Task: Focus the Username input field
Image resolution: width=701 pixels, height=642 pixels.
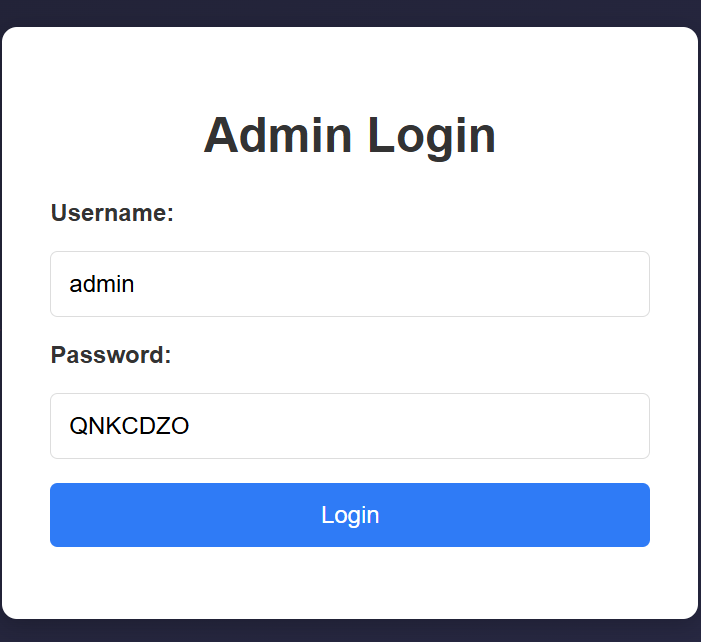Action: coord(350,284)
